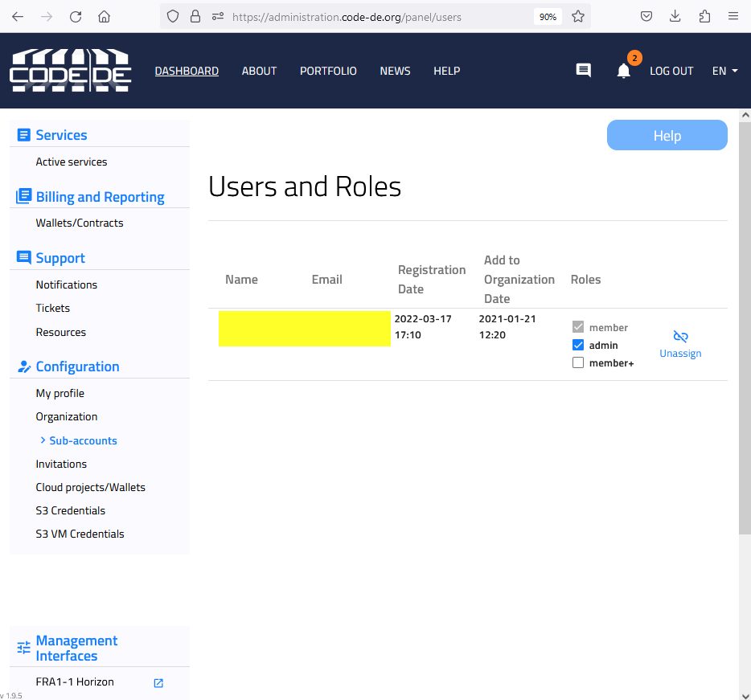751x700 pixels.
Task: Expand the Sub-accounts chevron
Action: click(43, 440)
